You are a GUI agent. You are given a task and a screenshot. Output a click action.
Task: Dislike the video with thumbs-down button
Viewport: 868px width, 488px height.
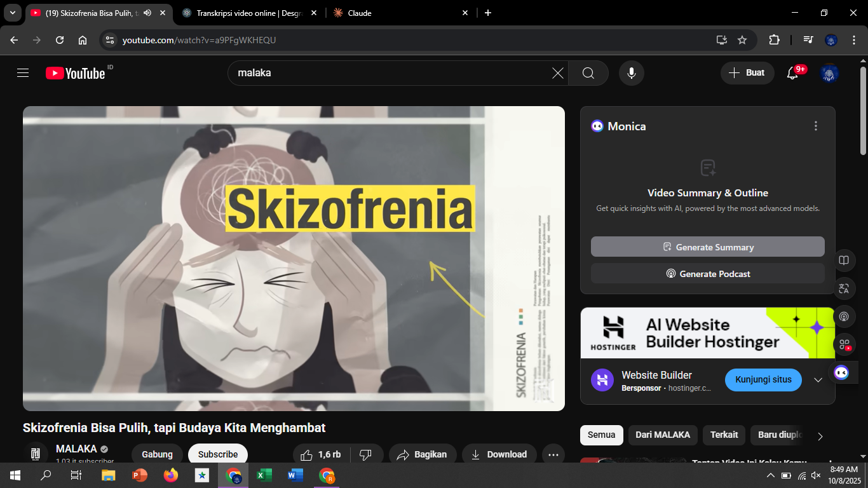pos(366,454)
